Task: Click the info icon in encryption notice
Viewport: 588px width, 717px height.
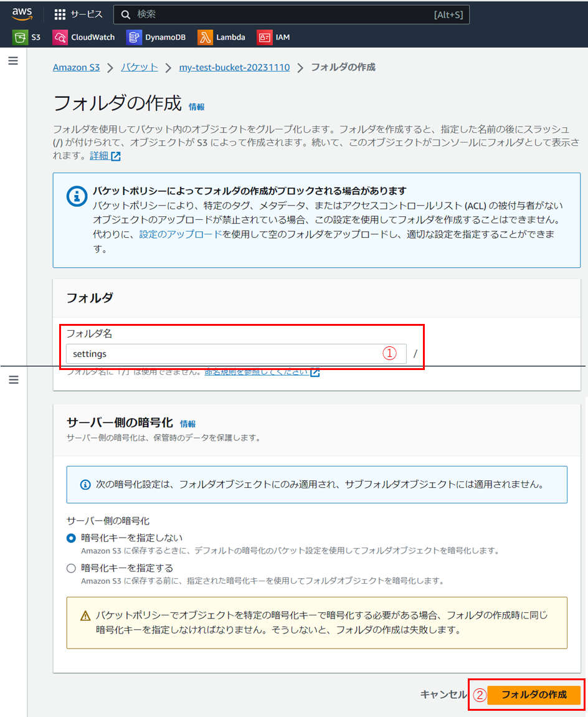Action: pos(85,485)
